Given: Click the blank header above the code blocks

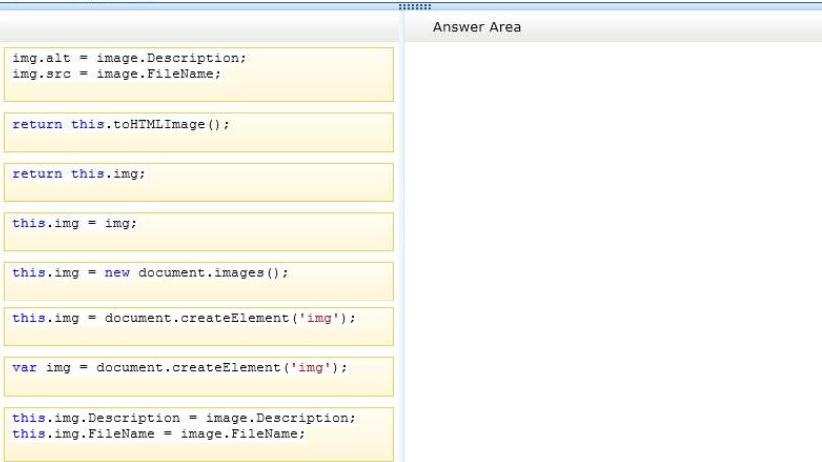Looking at the screenshot, I should click(x=199, y=27).
